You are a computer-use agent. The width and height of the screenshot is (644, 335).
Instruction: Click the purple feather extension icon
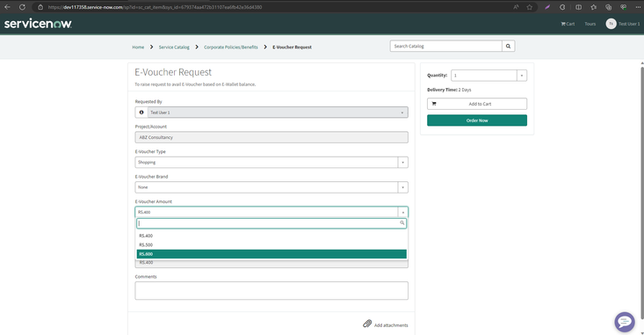click(x=547, y=7)
